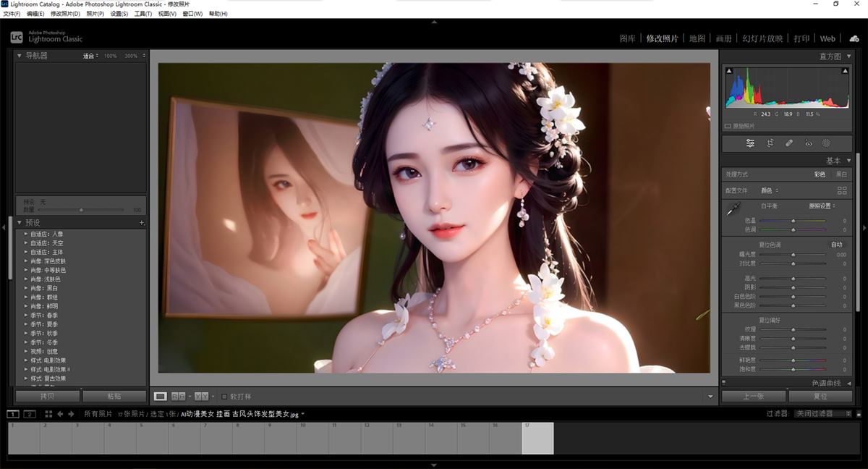
Task: Open the Masking tool
Action: pos(827,143)
